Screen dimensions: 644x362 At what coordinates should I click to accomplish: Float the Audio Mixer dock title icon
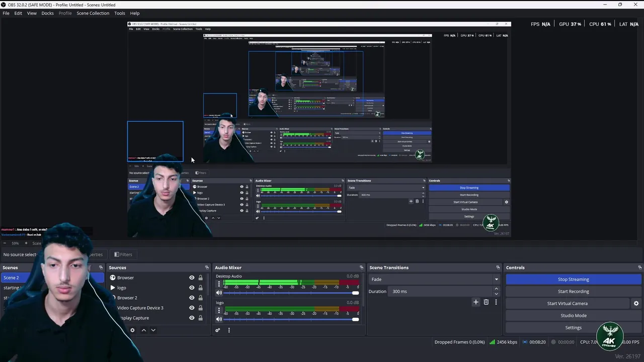click(x=361, y=267)
